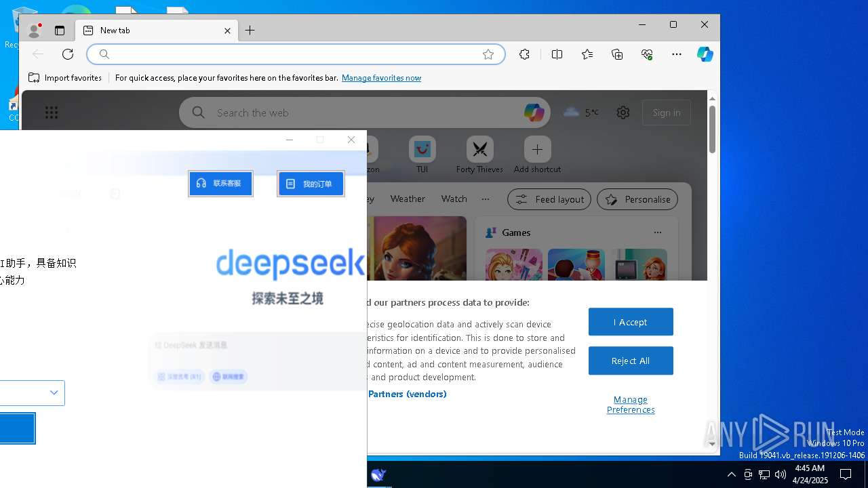Open the middle game thumbnail in Games
Image resolution: width=868 pixels, height=488 pixels.
tap(576, 265)
